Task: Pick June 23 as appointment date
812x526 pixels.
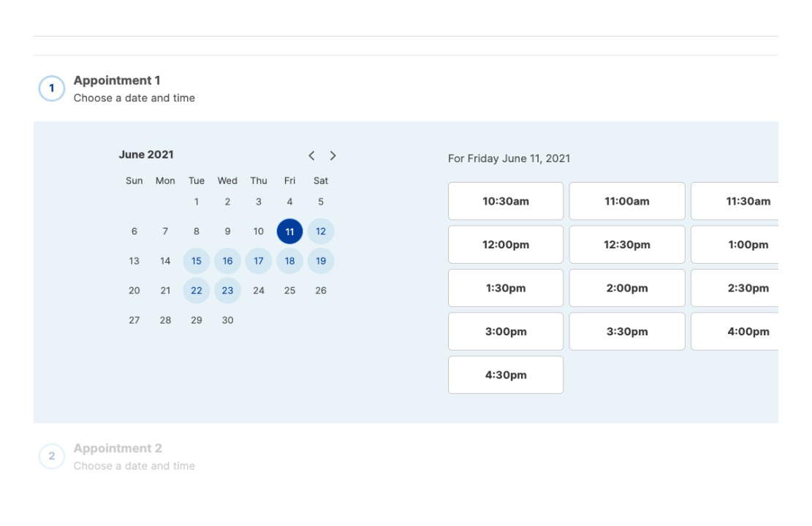Action: tap(227, 291)
